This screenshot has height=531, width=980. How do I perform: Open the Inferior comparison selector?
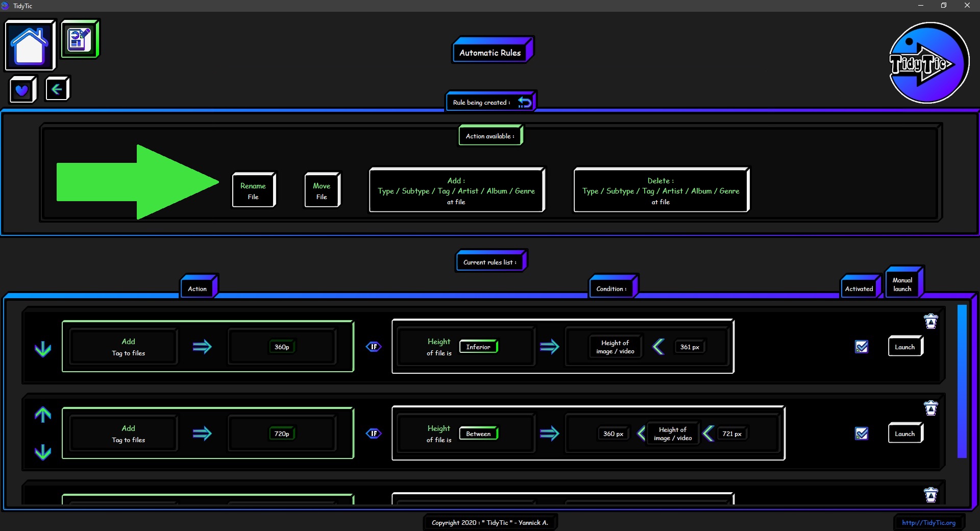point(478,347)
